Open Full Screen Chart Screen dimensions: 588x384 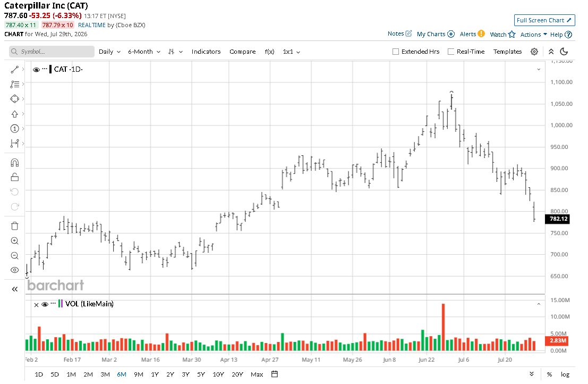click(544, 20)
